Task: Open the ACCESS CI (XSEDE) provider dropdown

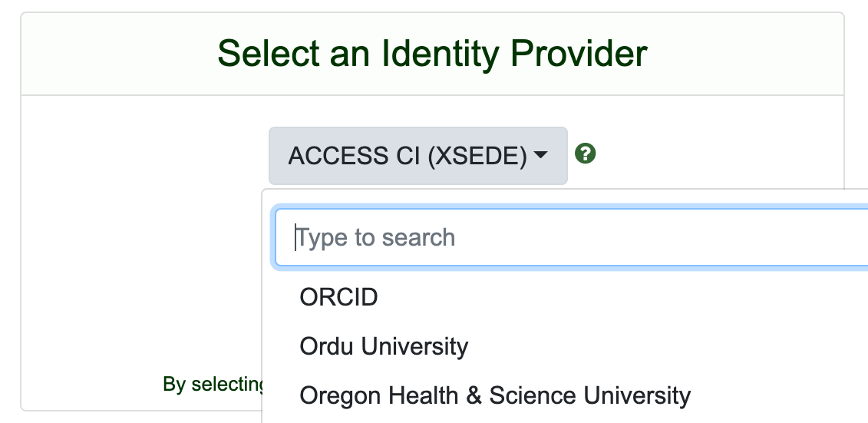Action: point(417,156)
